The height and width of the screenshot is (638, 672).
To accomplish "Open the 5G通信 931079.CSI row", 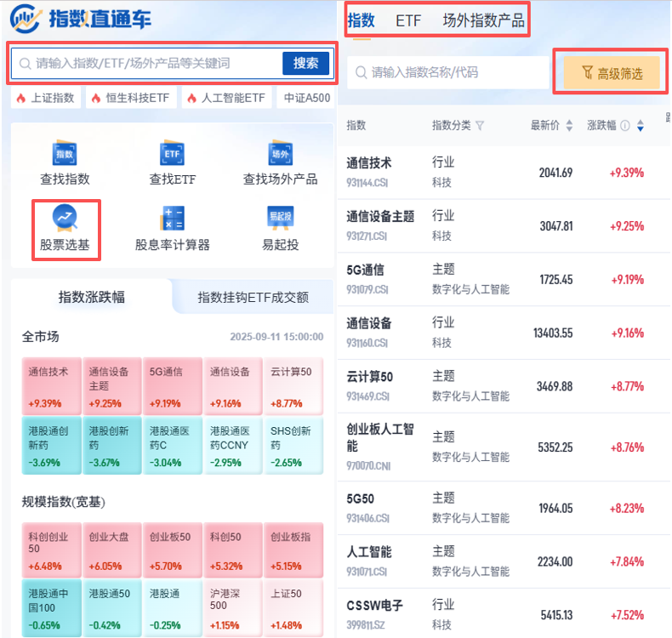I will (504, 279).
